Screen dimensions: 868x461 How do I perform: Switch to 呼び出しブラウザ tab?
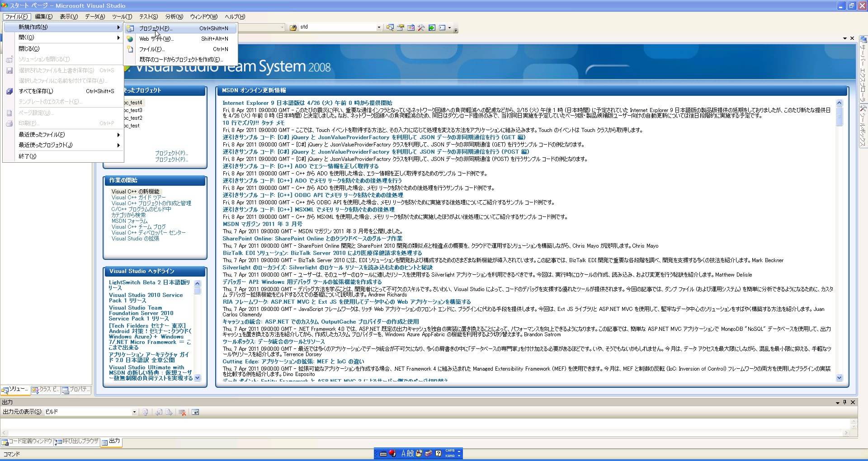click(x=76, y=442)
